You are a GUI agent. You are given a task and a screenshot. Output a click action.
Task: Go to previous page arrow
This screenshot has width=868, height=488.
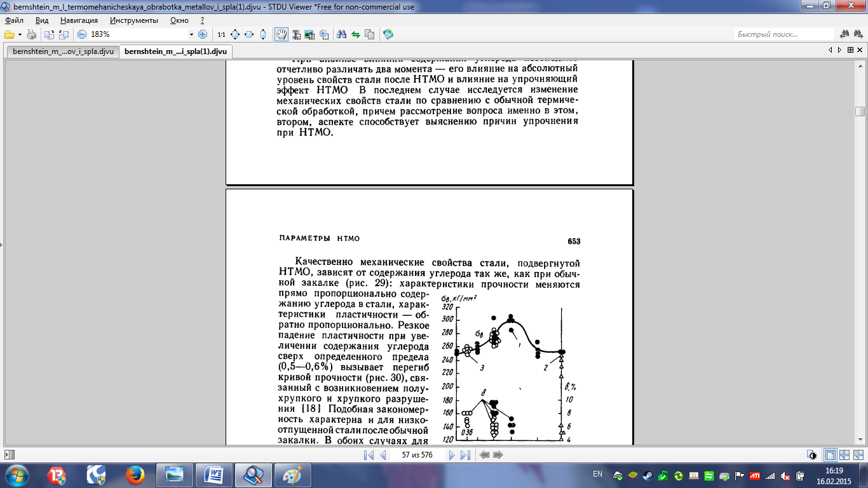383,455
